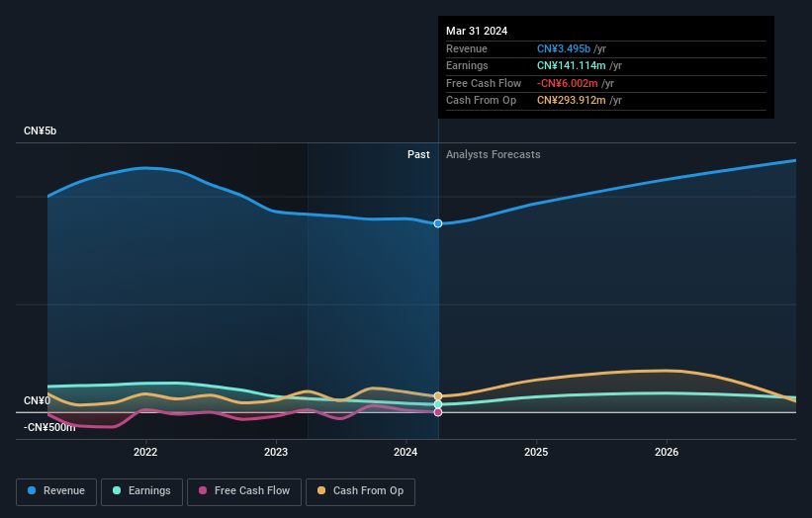Click the CN¥5b y-axis label
Viewport: 812px width, 518px height.
point(40,130)
